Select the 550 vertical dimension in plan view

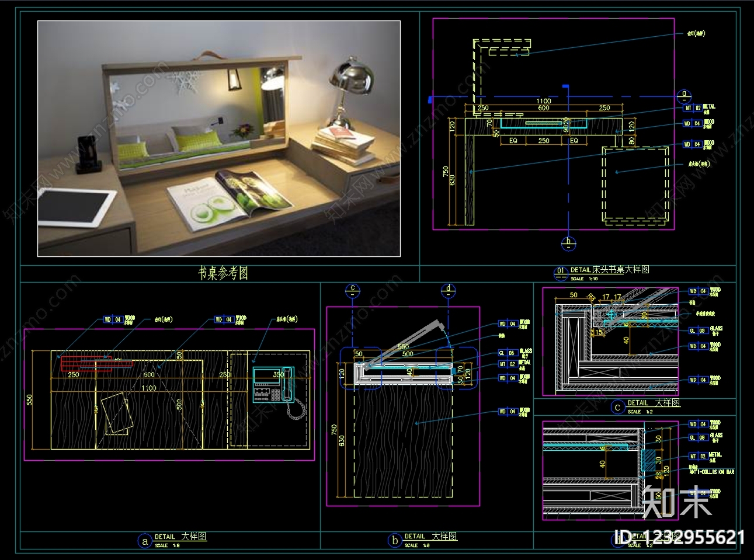click(30, 399)
